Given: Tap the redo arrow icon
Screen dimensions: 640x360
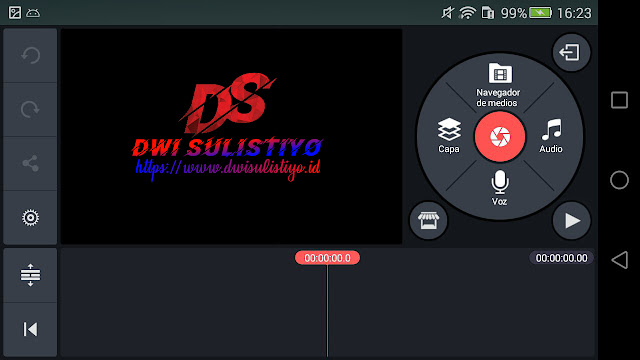Looking at the screenshot, I should pyautogui.click(x=31, y=109).
